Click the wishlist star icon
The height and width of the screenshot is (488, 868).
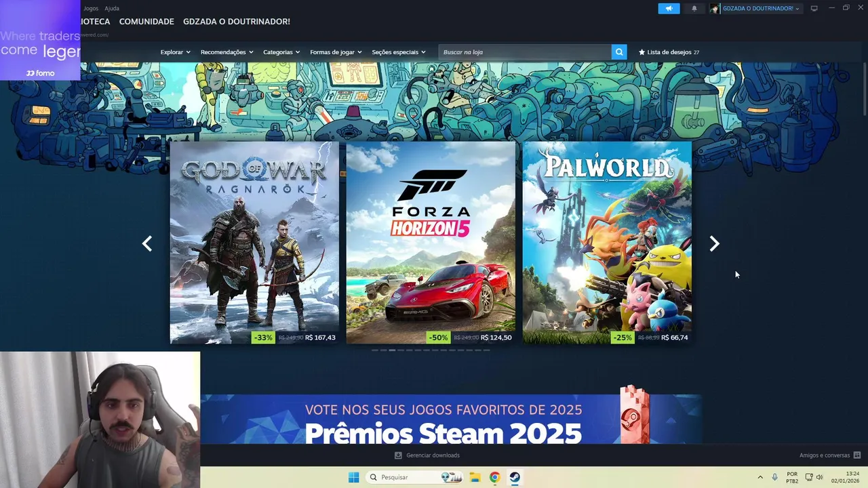[642, 52]
